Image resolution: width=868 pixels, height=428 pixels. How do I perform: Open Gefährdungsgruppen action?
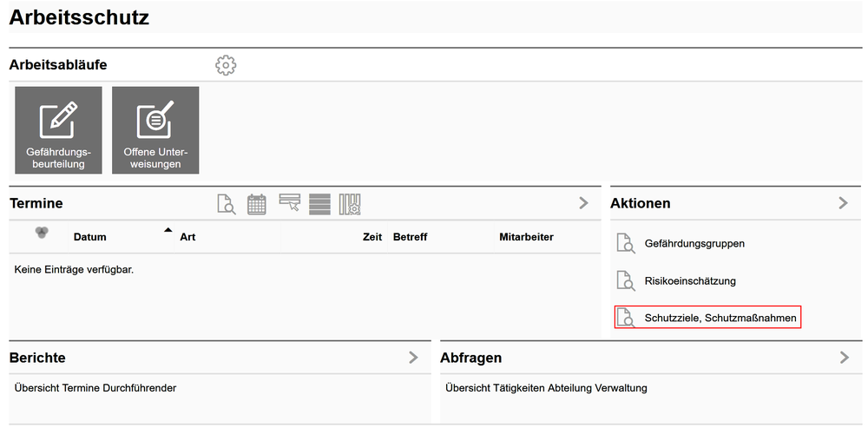click(x=694, y=243)
